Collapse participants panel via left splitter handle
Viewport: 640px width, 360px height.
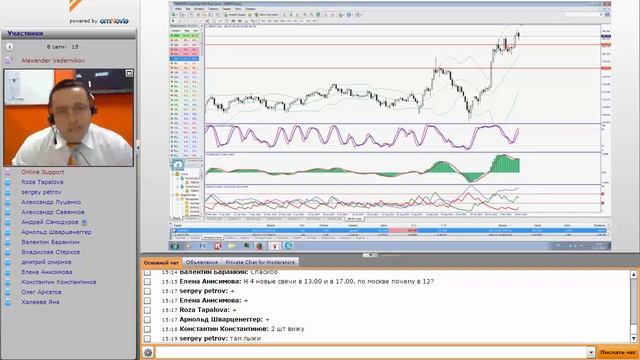[138, 147]
